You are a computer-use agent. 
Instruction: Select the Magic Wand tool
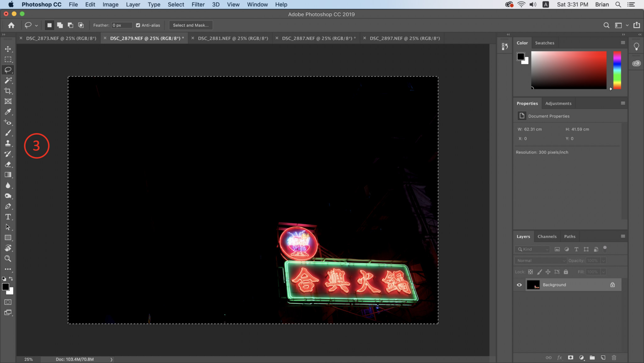point(8,80)
